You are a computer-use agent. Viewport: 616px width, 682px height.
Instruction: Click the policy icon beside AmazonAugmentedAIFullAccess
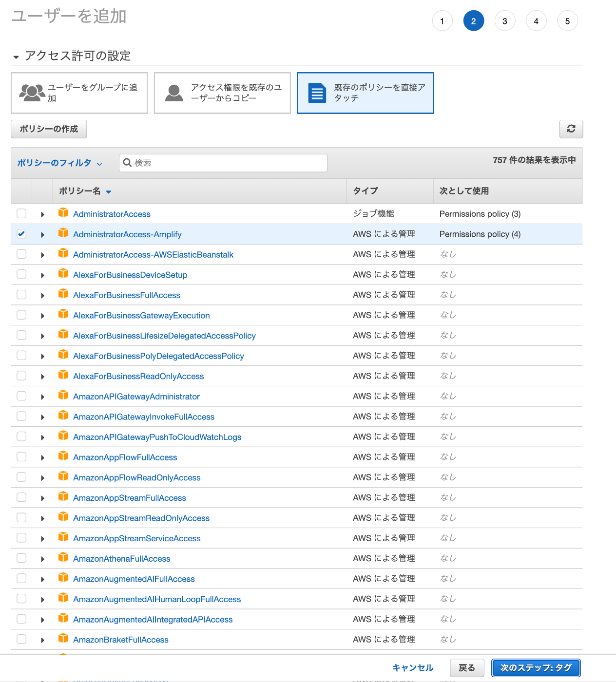(x=63, y=578)
